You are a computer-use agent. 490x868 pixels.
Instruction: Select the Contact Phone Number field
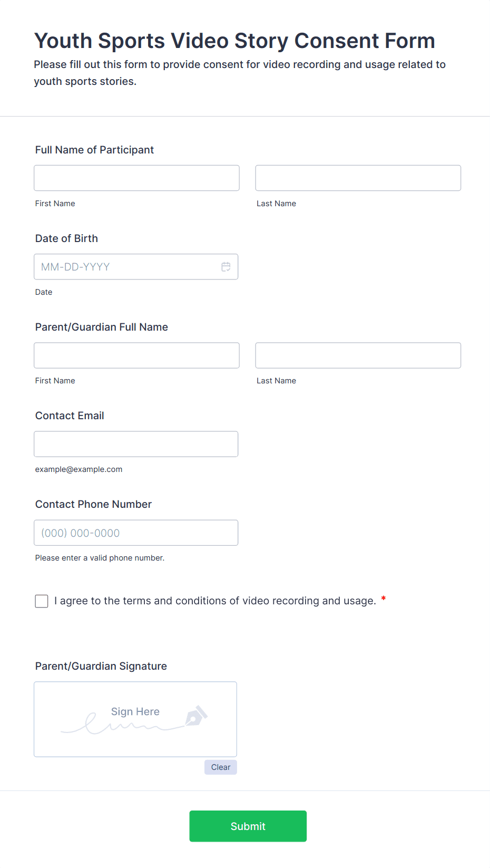[x=136, y=533]
